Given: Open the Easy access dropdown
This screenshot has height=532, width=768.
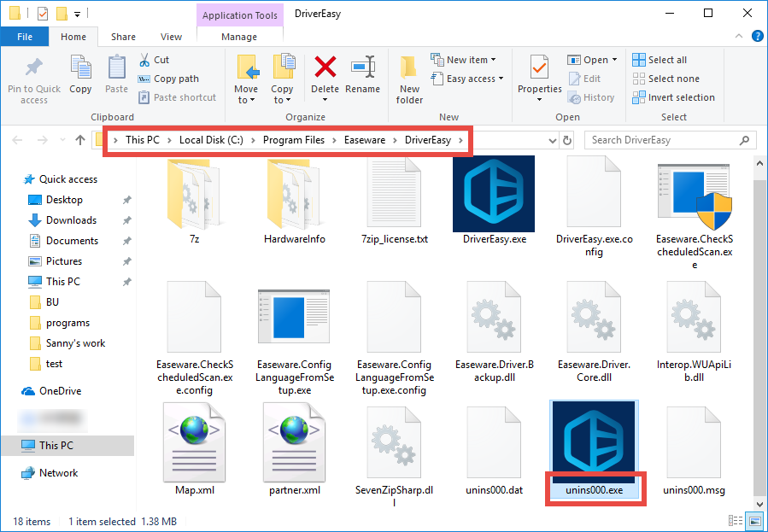Looking at the screenshot, I should (x=467, y=79).
